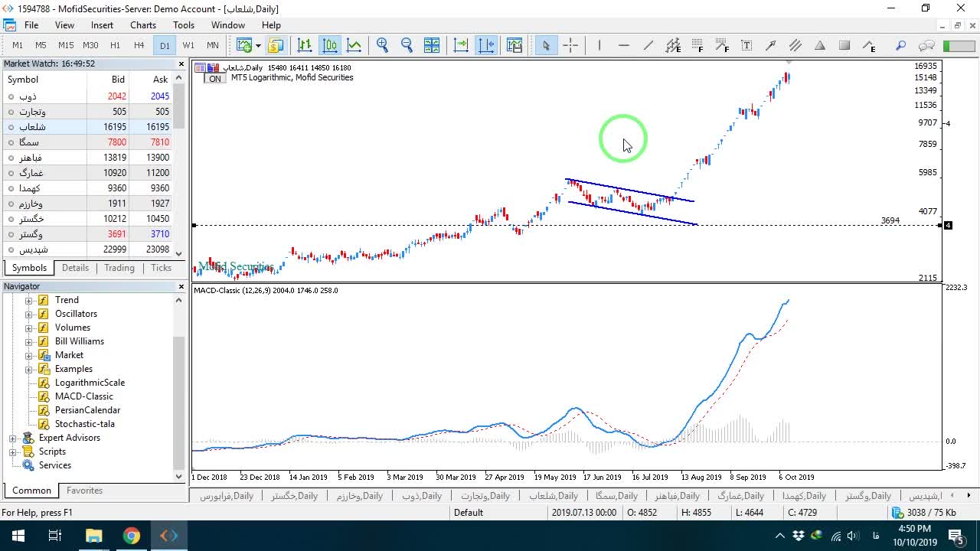This screenshot has width=980, height=551.
Task: Select the Fibonacci retracement tool
Action: (x=697, y=45)
